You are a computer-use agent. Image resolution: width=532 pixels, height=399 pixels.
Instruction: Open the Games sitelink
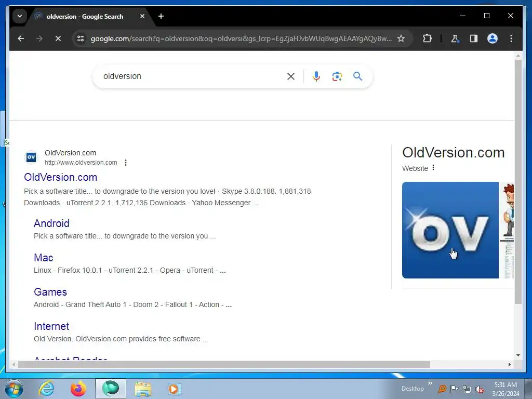point(50,292)
